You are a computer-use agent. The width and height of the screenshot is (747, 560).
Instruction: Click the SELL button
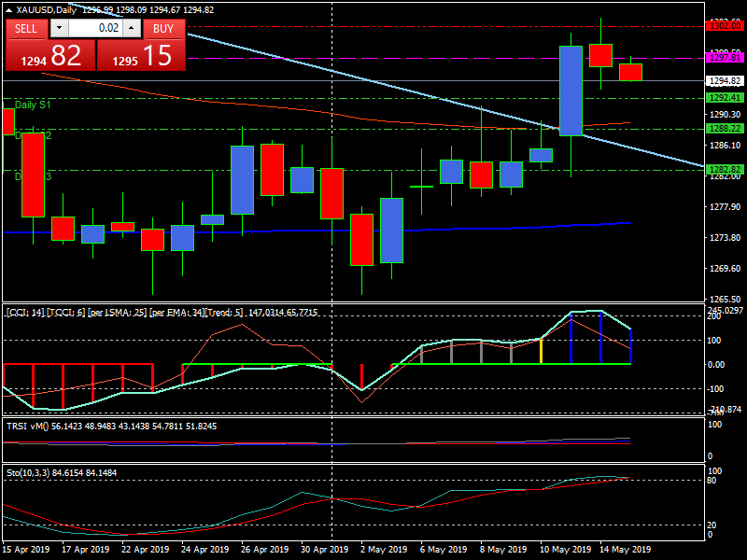(26, 29)
